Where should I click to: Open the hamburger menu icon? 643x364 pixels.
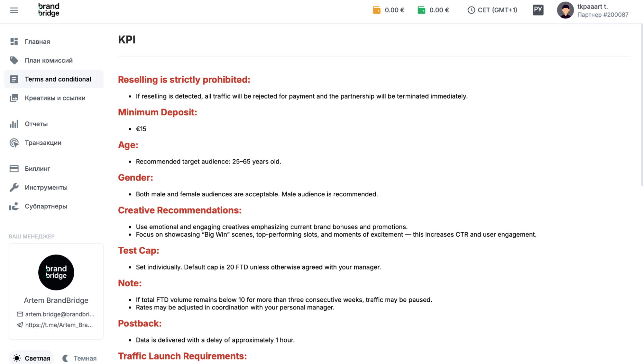click(x=14, y=10)
